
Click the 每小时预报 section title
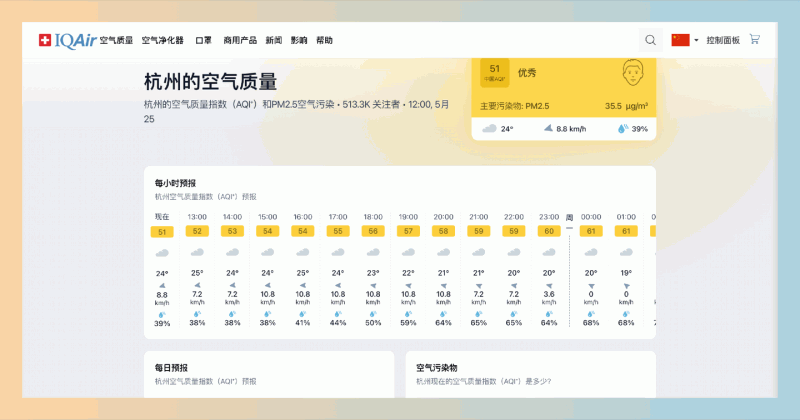[176, 183]
